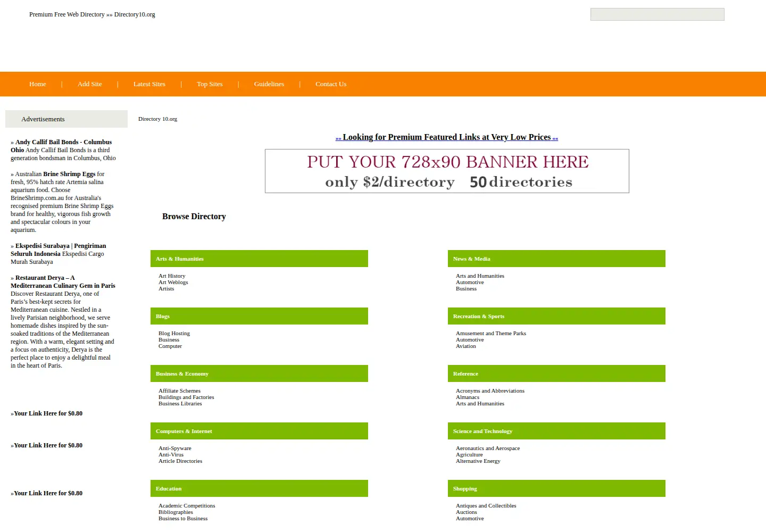Select the Academic Competitions subcategory
The height and width of the screenshot is (532, 766).
[187, 506]
